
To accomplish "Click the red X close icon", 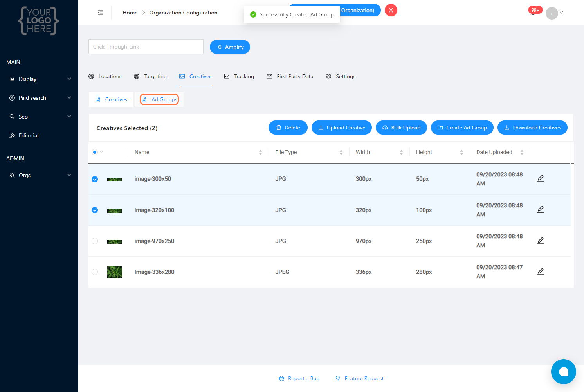I will 391,10.
